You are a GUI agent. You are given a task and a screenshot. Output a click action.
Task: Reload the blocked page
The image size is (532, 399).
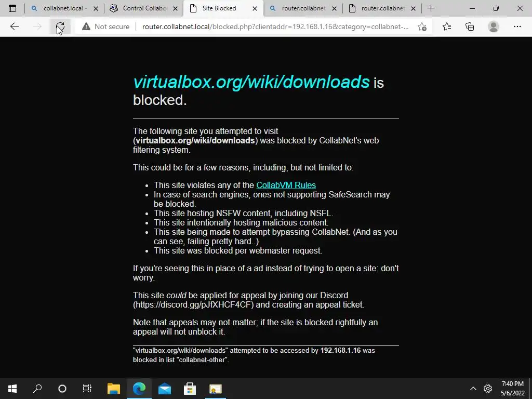pyautogui.click(x=60, y=26)
